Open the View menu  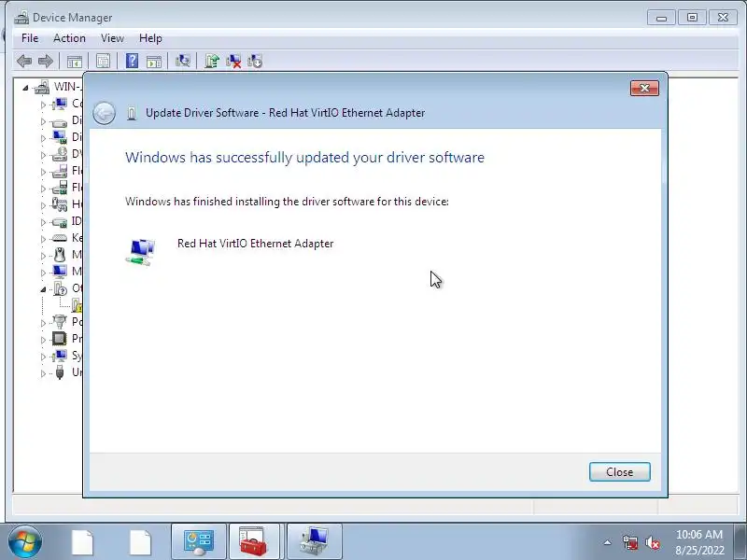pyautogui.click(x=112, y=38)
